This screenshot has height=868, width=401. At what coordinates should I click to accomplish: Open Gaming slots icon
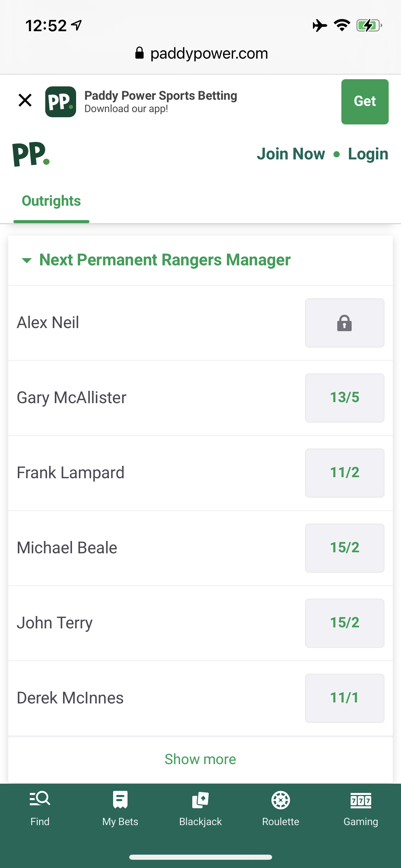point(361,800)
